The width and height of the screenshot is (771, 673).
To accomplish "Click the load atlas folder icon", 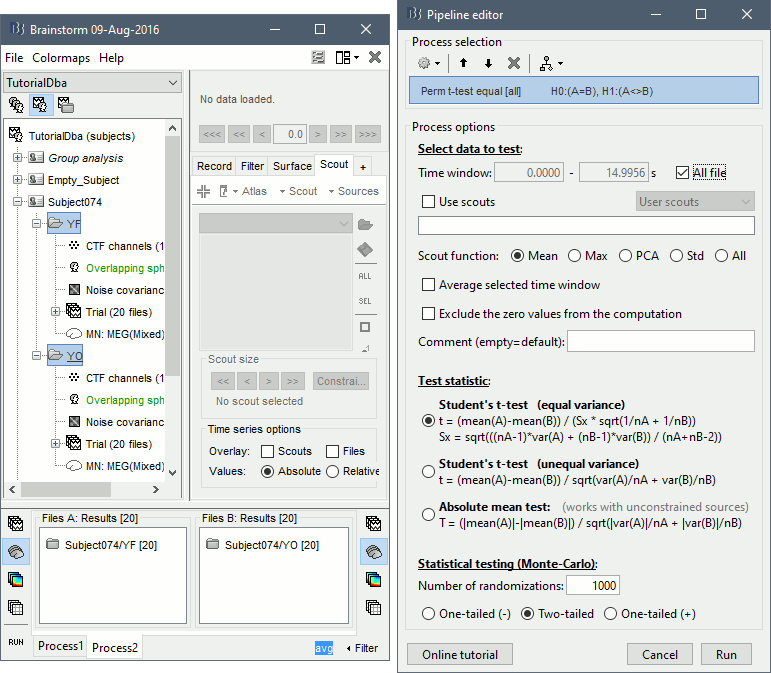I will 365,223.
